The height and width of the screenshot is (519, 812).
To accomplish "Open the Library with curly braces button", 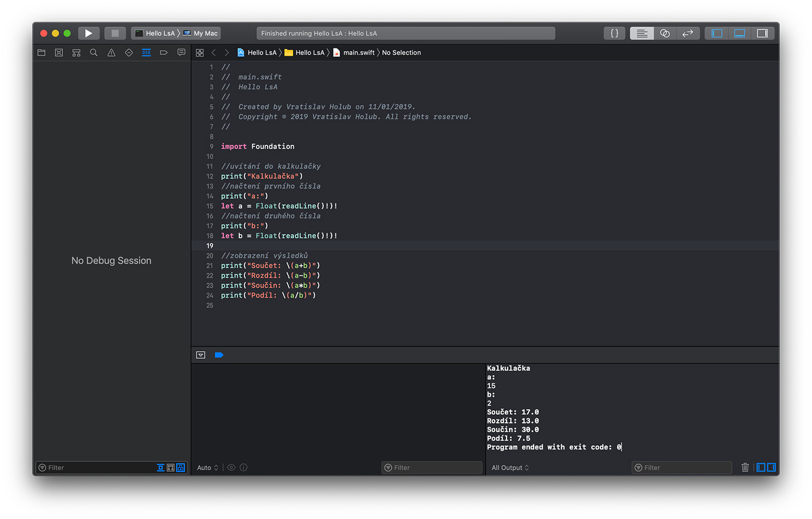I will point(614,33).
